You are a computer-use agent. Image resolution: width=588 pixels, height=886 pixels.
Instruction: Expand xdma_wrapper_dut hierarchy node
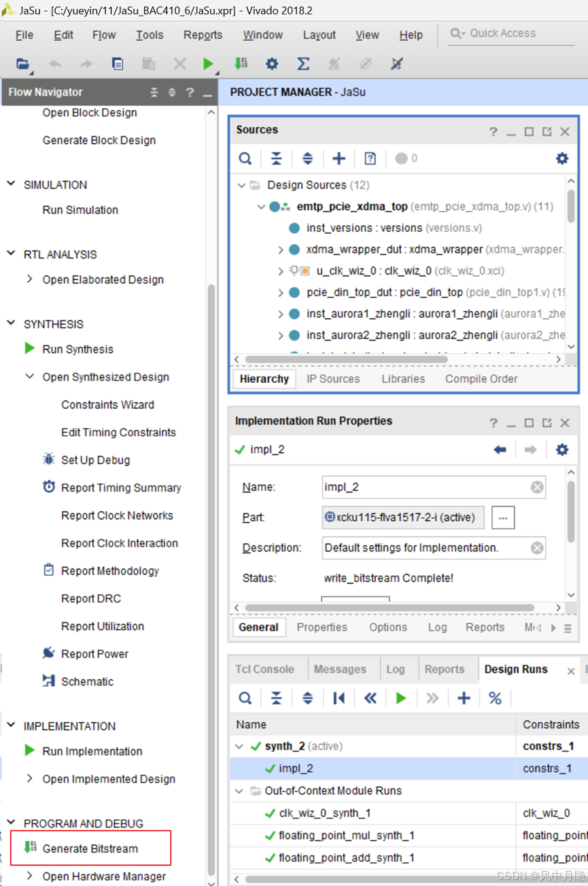click(280, 250)
